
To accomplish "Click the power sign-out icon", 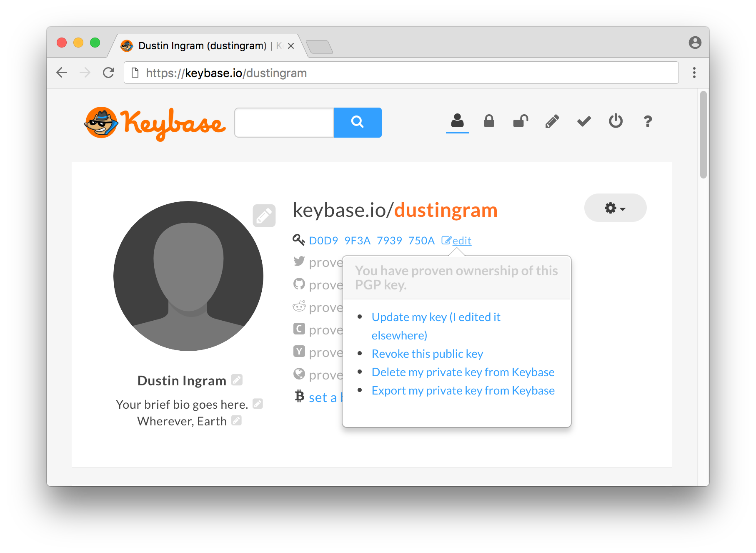I will pos(616,121).
